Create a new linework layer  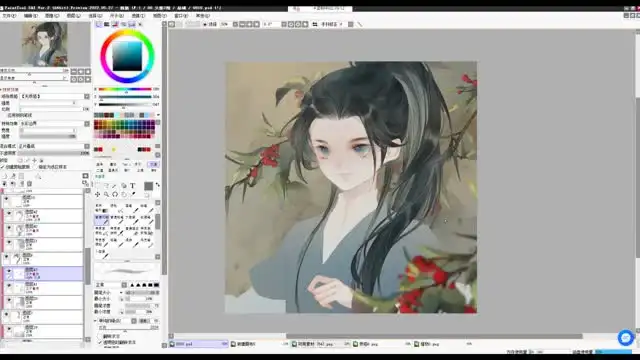click(x=13, y=176)
